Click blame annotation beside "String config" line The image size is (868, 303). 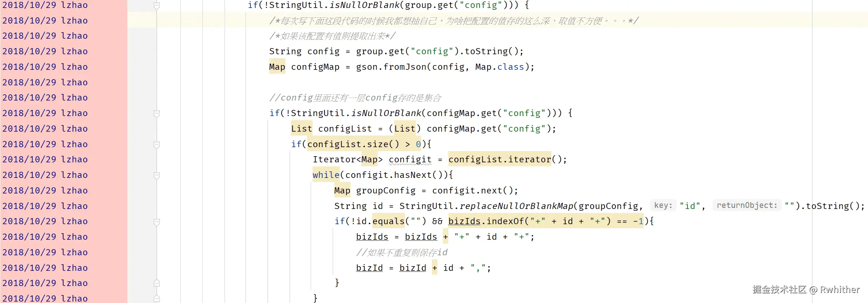click(x=45, y=51)
